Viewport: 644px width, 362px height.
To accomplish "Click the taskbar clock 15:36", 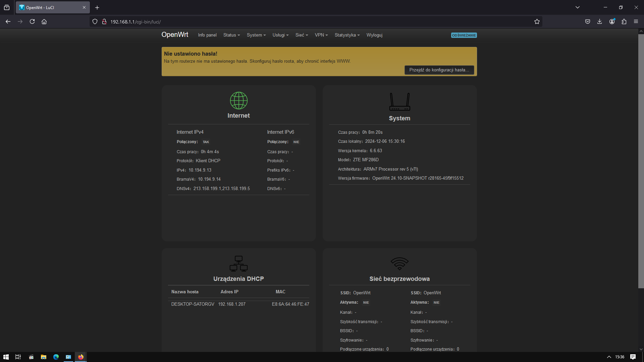I will (x=620, y=357).
